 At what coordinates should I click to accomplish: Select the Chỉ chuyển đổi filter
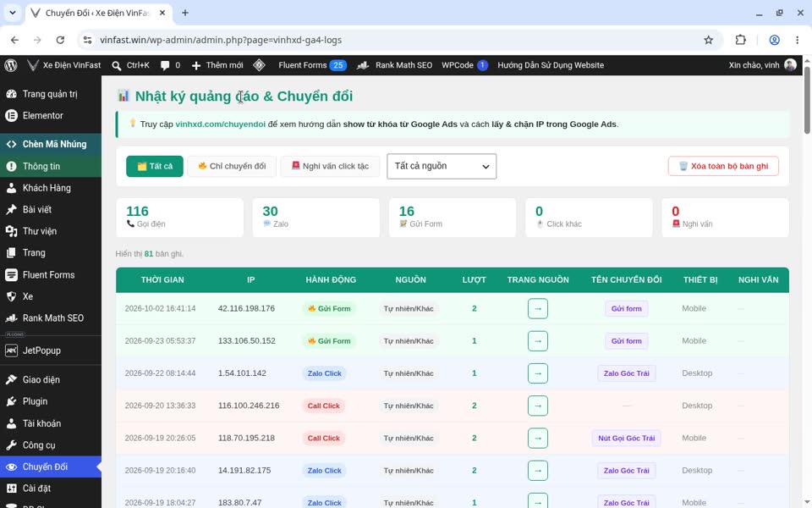point(232,167)
